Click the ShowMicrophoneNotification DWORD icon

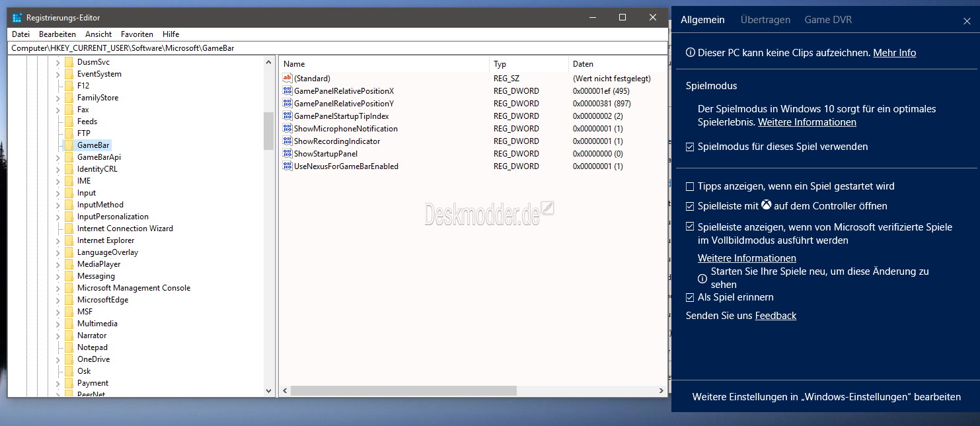[x=287, y=129]
